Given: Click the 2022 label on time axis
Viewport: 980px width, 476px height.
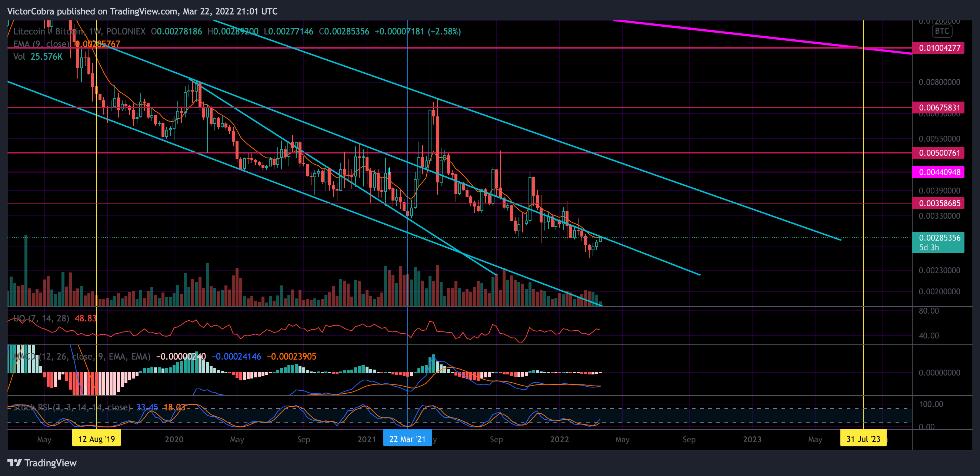Looking at the screenshot, I should (560, 439).
